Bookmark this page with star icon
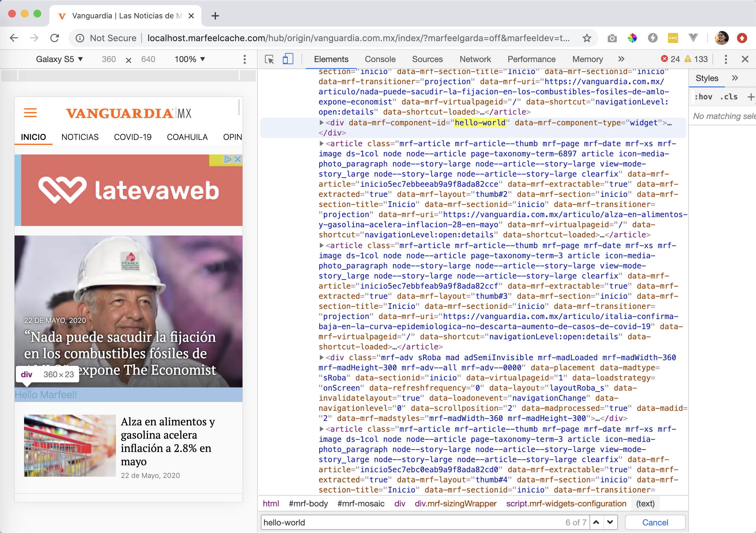The height and width of the screenshot is (533, 756). (x=587, y=38)
